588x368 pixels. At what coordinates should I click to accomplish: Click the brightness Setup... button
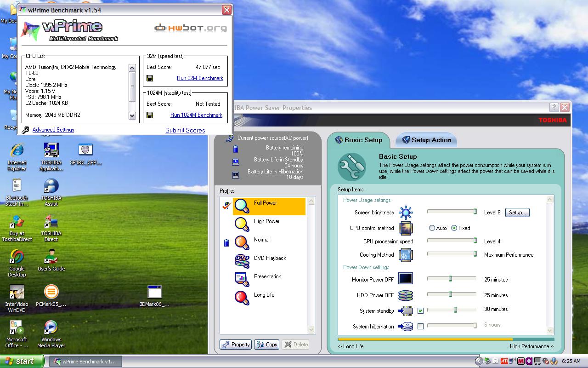[x=517, y=213]
